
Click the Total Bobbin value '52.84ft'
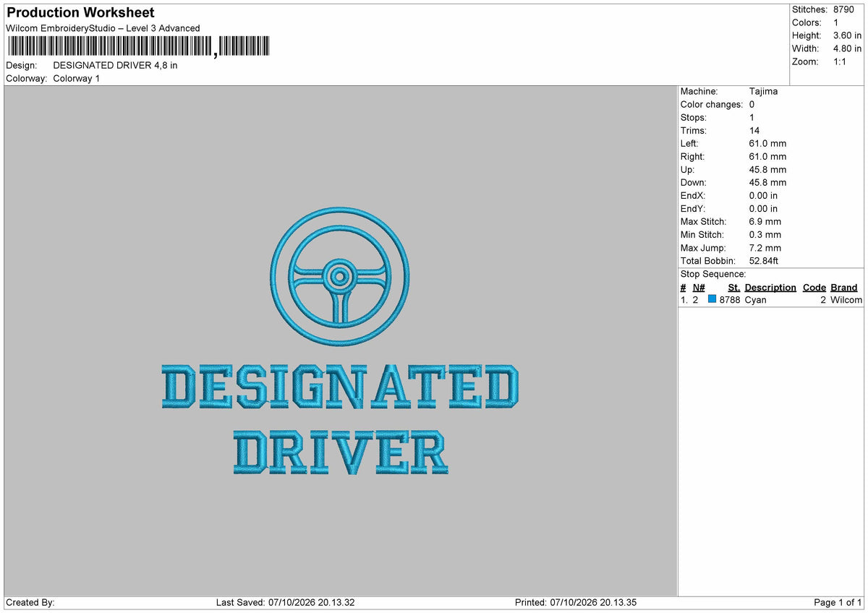(x=764, y=260)
